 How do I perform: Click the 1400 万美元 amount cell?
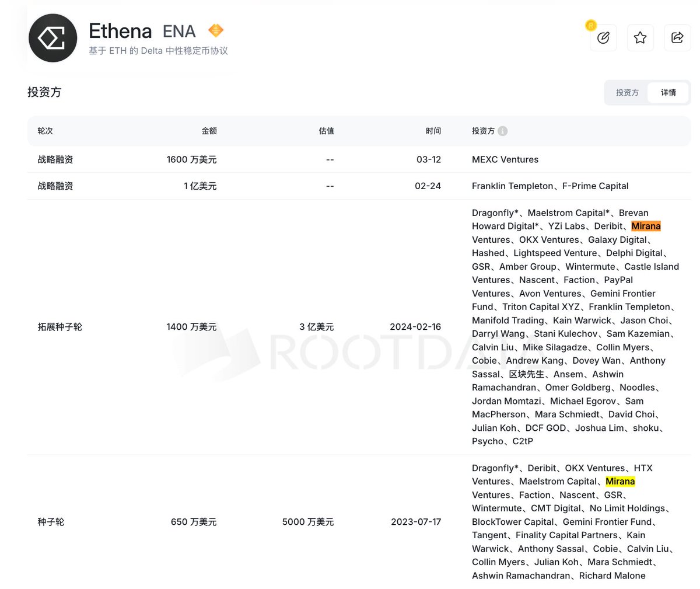(x=191, y=327)
